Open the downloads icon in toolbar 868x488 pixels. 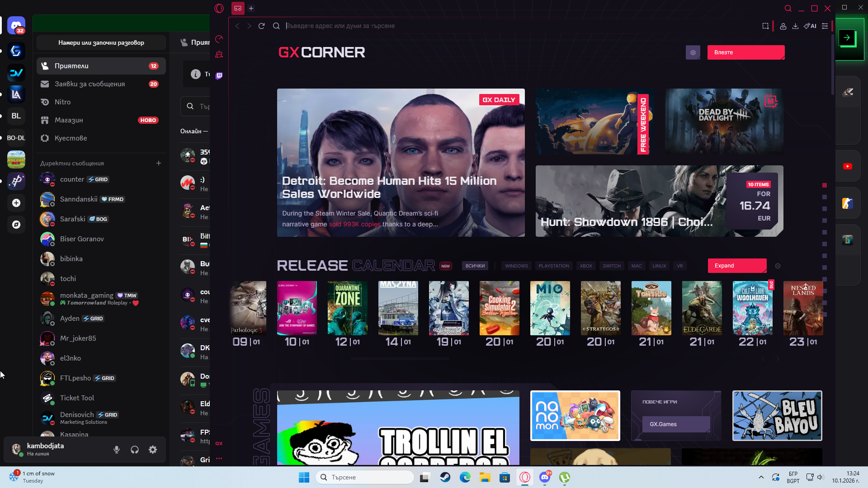(795, 26)
